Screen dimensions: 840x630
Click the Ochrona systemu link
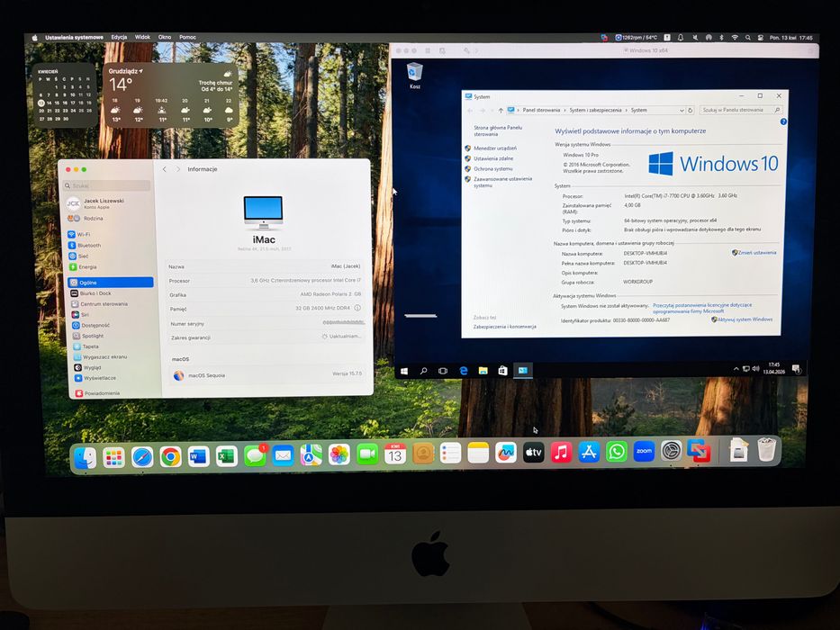(x=492, y=169)
